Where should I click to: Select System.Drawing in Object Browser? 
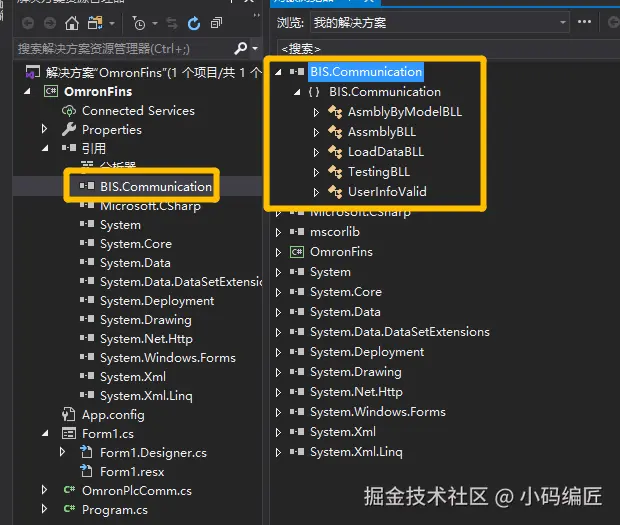356,372
